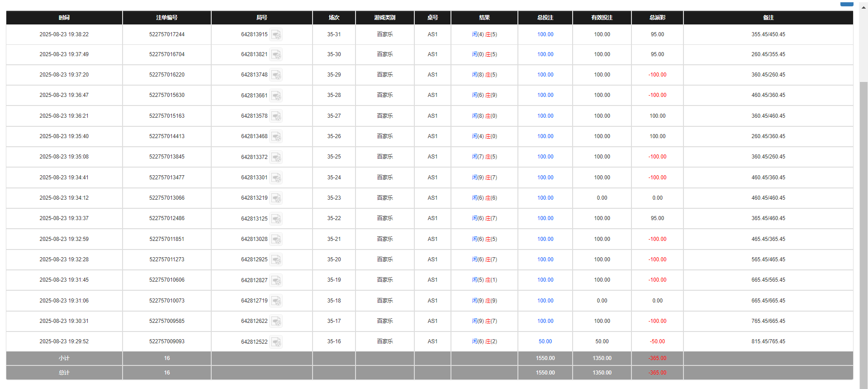The height and width of the screenshot is (389, 868).
Task: Click the vertical scrollbar thumb
Action: pyautogui.click(x=863, y=226)
